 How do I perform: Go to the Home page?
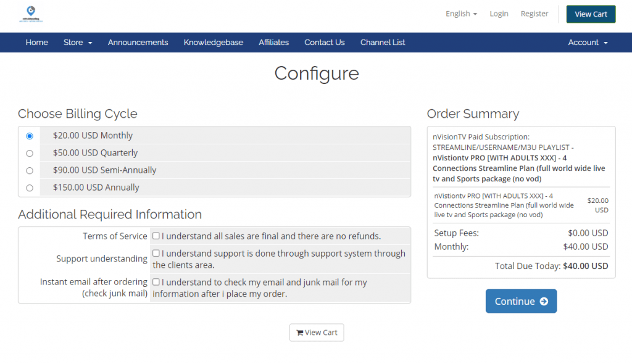tap(36, 43)
